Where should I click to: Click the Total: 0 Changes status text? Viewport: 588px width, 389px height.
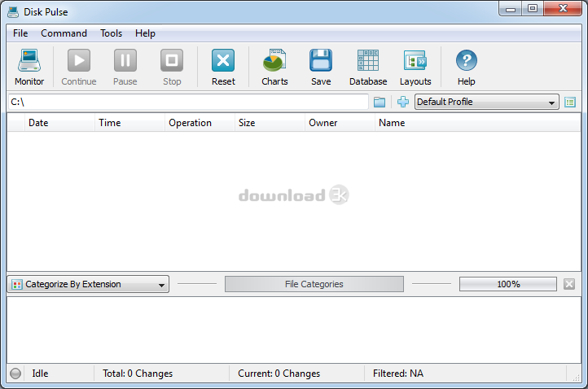point(138,374)
